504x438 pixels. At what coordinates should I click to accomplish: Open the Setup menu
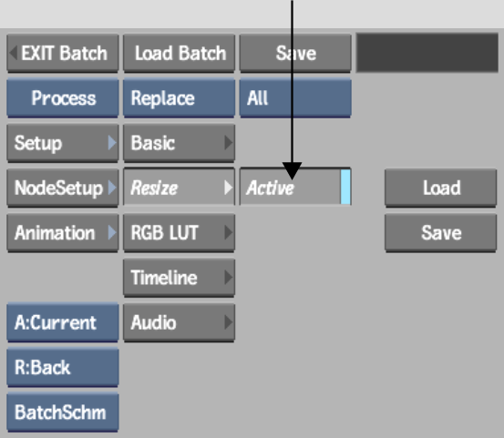pyautogui.click(x=63, y=143)
